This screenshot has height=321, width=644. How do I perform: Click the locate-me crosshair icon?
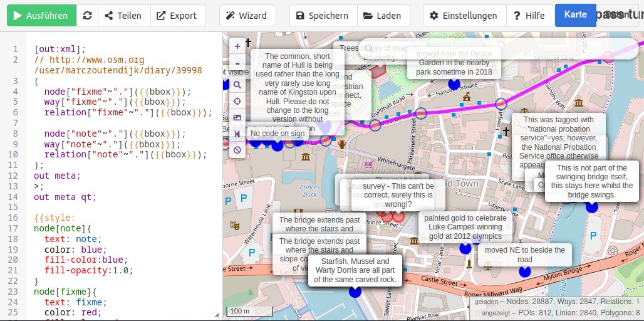[237, 101]
